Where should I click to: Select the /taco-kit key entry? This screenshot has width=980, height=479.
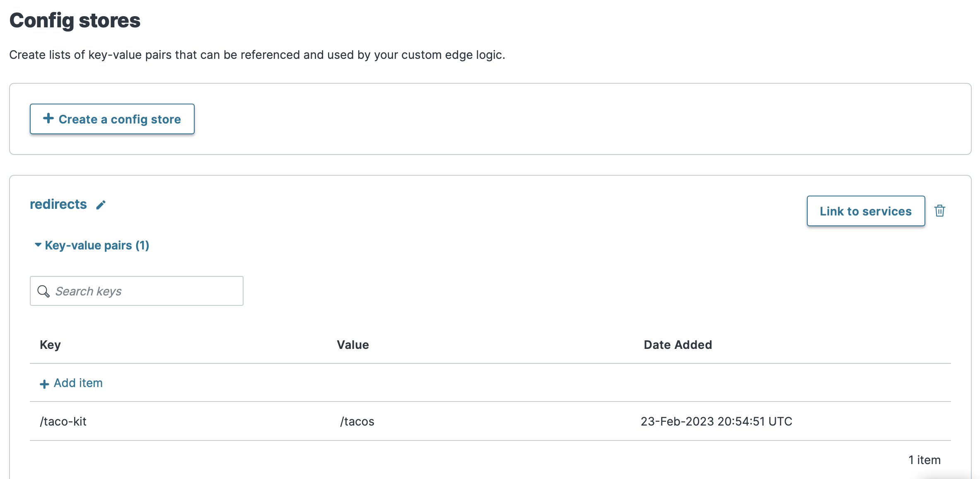63,421
